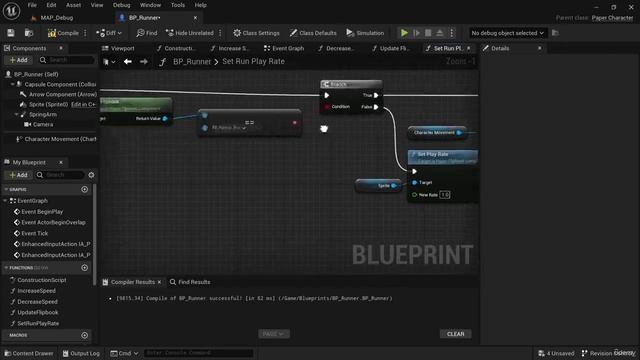Click BP_Runner breadcrumb link
This screenshot has height=360, width=640.
coord(192,62)
